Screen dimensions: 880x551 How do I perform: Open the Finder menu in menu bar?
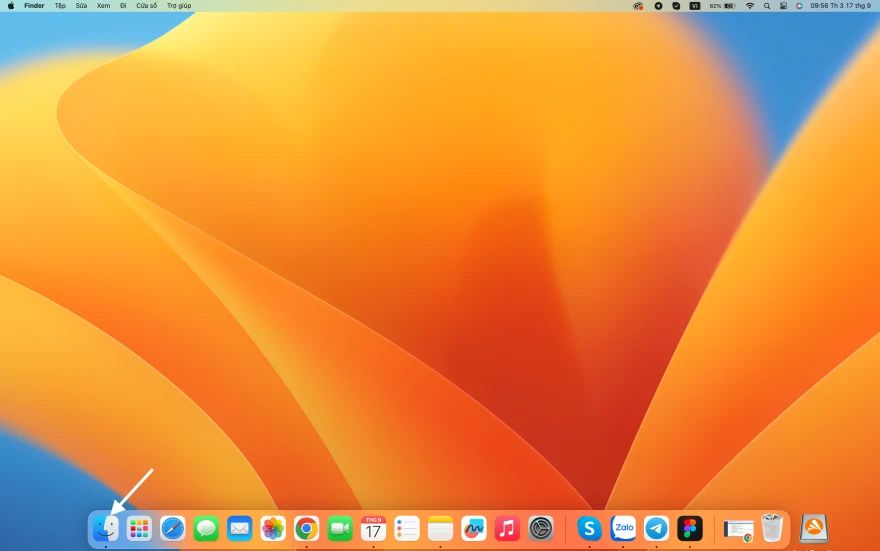point(34,6)
